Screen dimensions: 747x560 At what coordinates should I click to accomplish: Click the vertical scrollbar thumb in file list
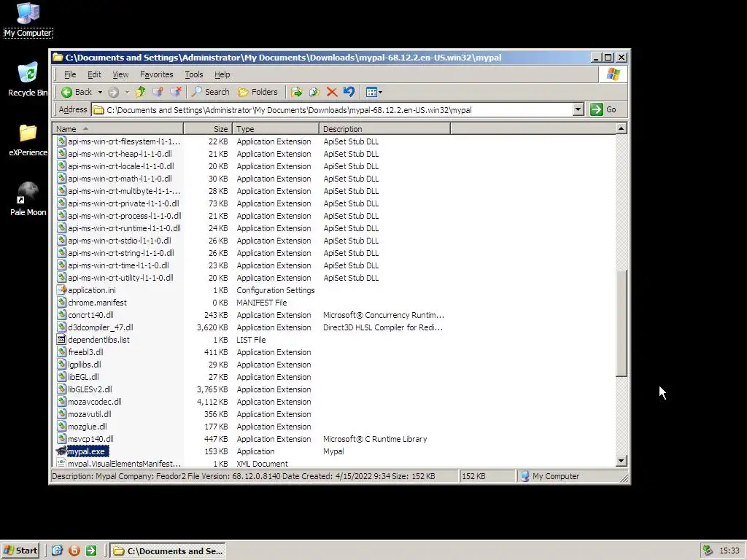pos(622,323)
